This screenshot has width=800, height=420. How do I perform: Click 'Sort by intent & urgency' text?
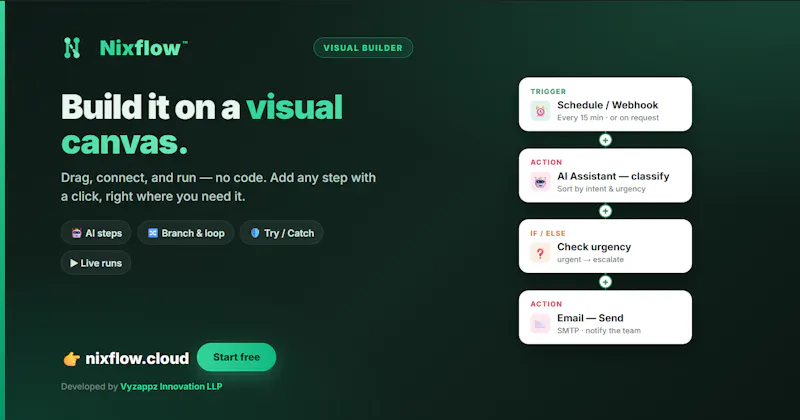tap(601, 189)
